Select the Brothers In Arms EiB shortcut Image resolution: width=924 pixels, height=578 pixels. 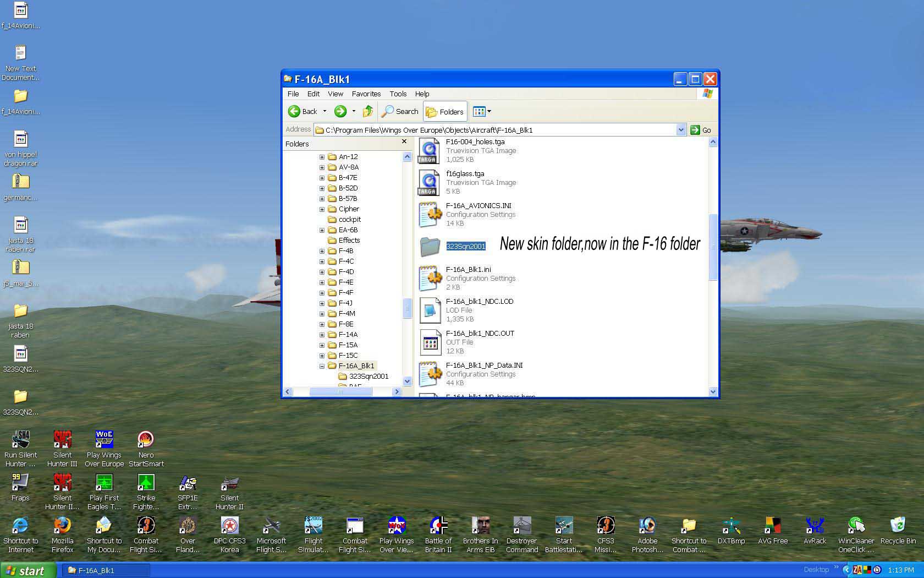(480, 535)
